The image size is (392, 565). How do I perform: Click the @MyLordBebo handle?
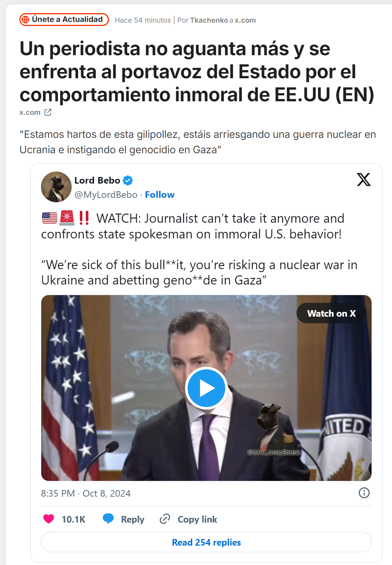coord(106,195)
